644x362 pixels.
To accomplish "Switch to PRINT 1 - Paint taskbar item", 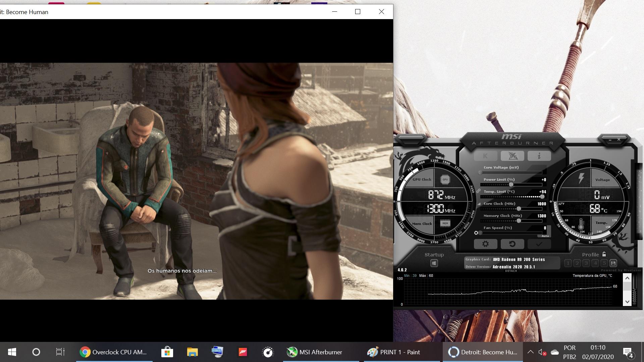I will (402, 352).
